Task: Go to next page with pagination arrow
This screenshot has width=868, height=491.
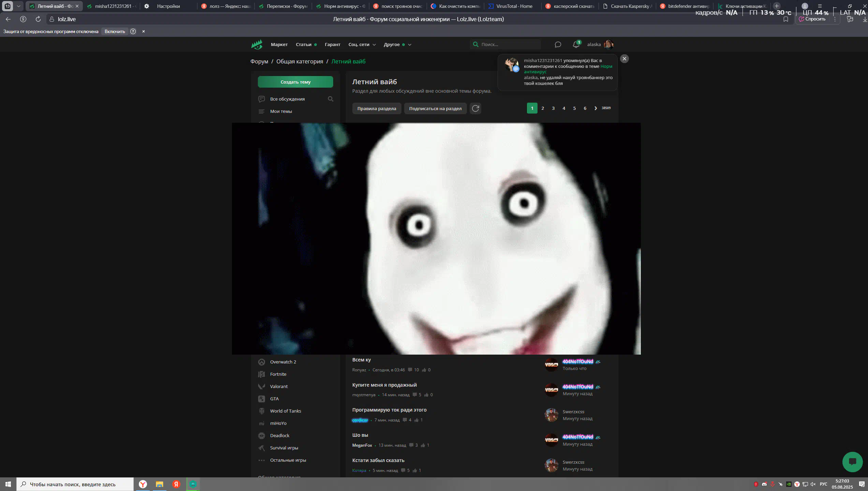Action: pos(595,108)
